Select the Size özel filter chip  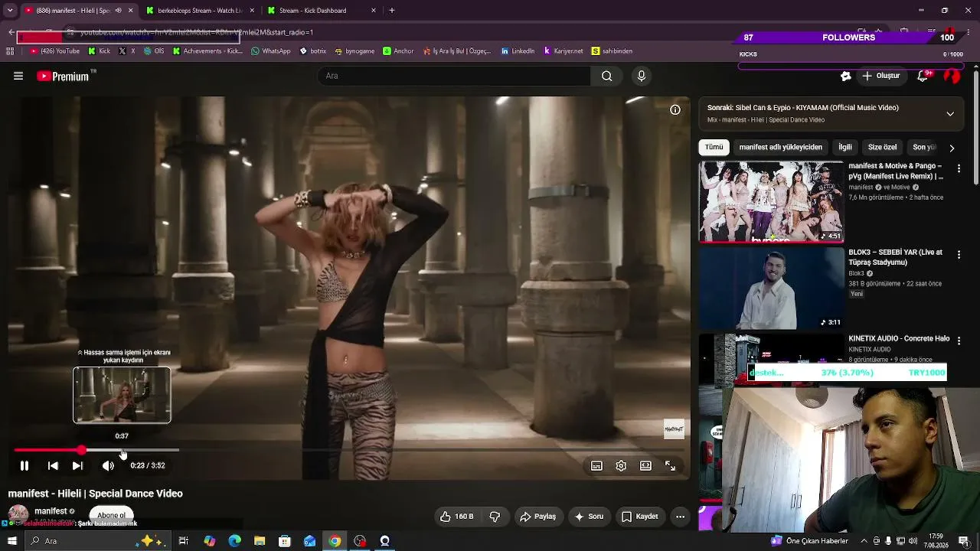coord(882,147)
